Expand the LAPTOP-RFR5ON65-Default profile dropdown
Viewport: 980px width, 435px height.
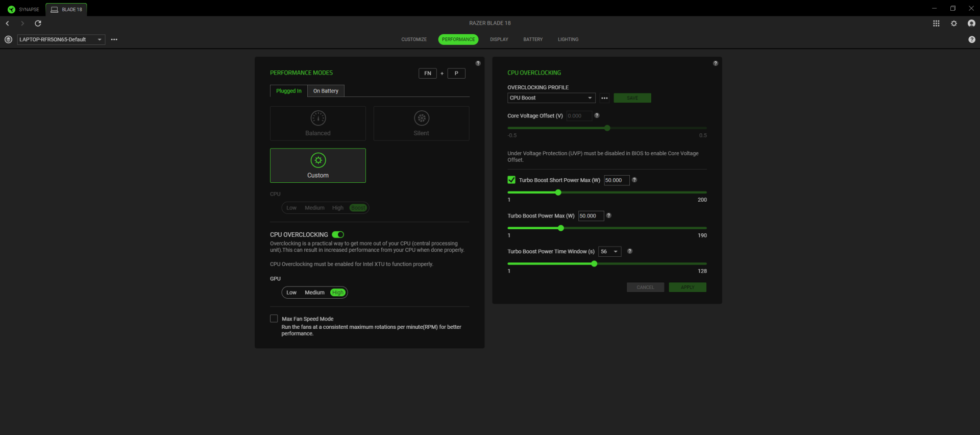(61, 39)
